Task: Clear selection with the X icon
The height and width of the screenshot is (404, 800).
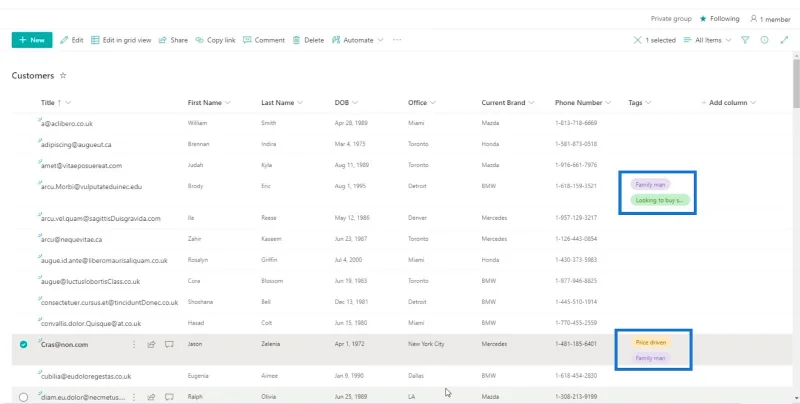Action: (637, 40)
